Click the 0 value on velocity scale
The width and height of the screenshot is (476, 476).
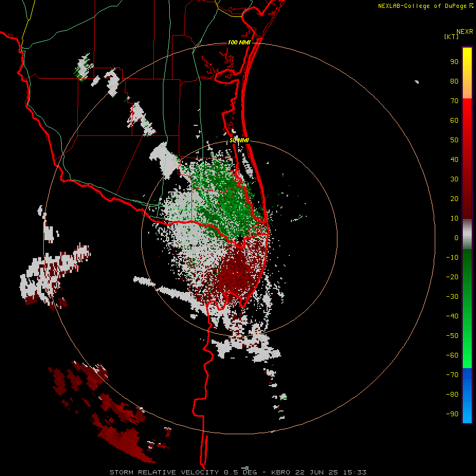[456, 238]
